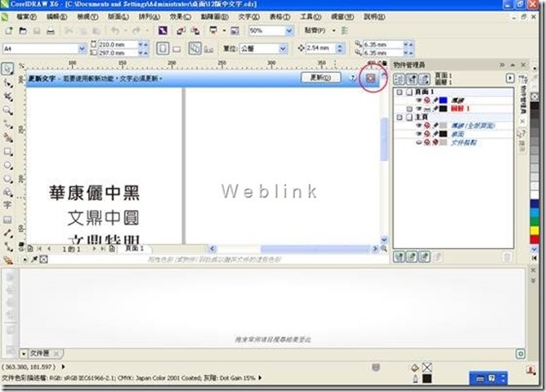Collapse the 圖層 1 tree node

pos(409,109)
